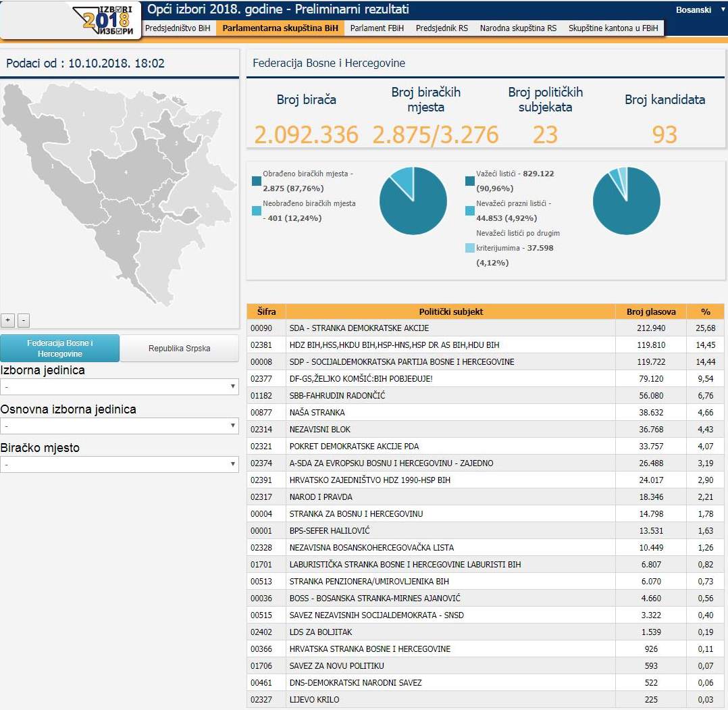Click the Politički subjekt column header
Screen dimensions: 728x710
click(450, 311)
